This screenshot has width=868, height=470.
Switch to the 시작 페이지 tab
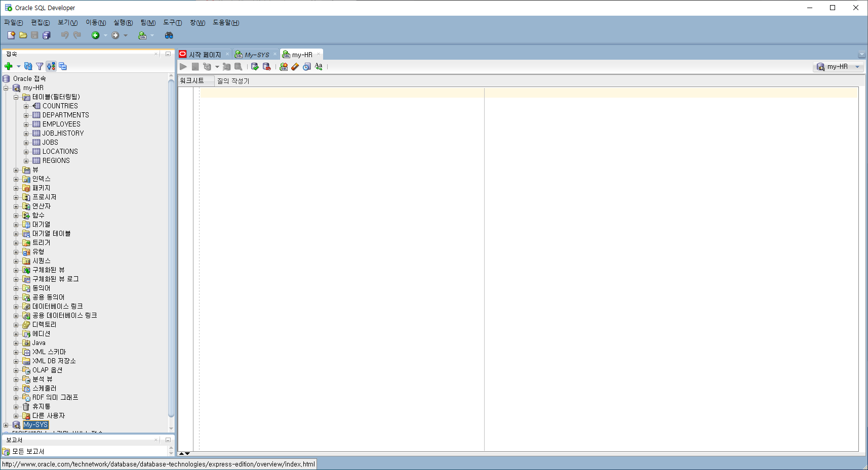click(x=205, y=55)
